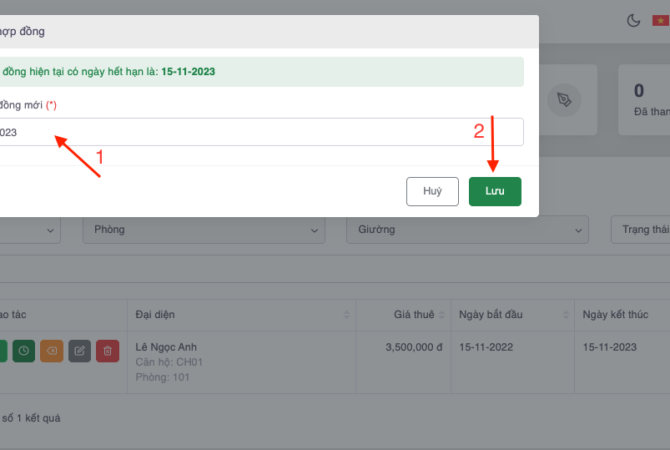Sort by the Ngày bắt đầu column arrows
This screenshot has width=670, height=450.
tap(564, 315)
